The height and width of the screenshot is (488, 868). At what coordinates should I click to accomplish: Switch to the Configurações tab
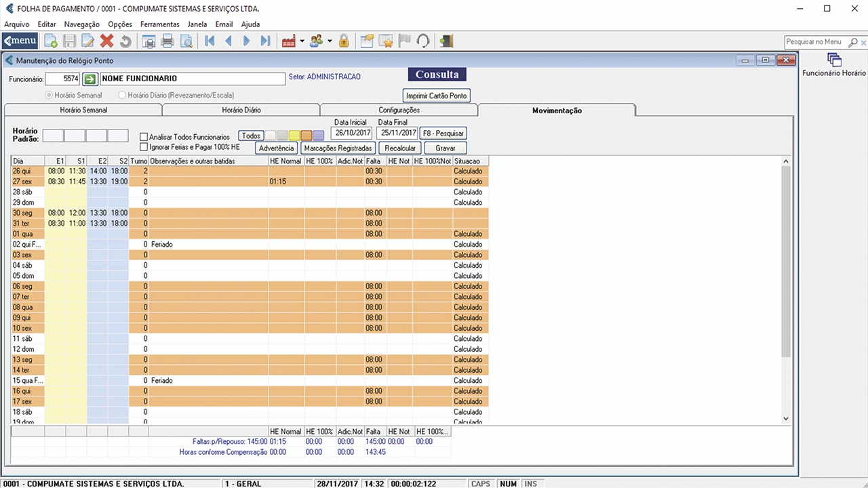(399, 110)
